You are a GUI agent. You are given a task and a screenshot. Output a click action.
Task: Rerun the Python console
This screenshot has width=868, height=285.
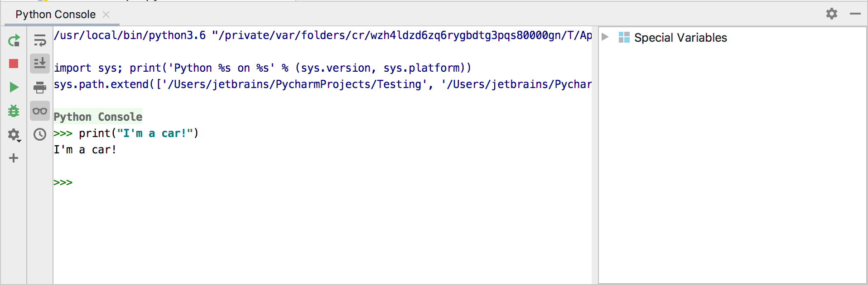click(x=14, y=40)
